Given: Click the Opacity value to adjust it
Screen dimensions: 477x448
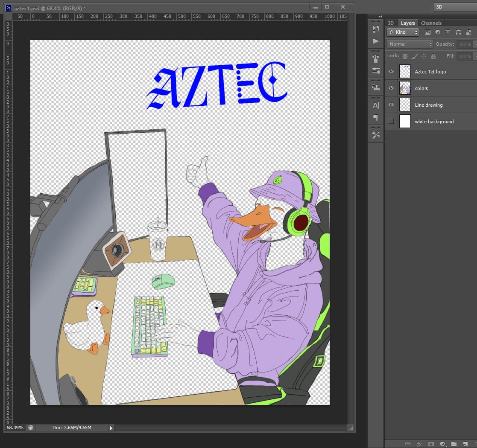Looking at the screenshot, I should pyautogui.click(x=465, y=44).
